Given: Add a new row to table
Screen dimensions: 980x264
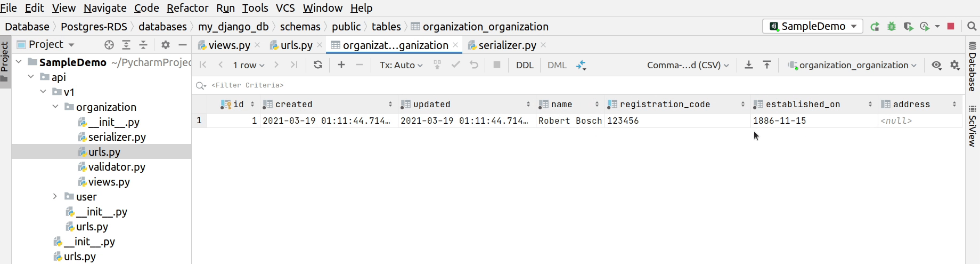Looking at the screenshot, I should (341, 65).
